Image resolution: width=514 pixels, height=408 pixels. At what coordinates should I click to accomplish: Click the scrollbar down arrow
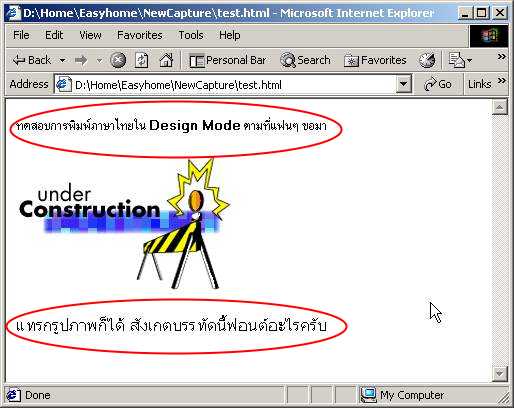499,373
